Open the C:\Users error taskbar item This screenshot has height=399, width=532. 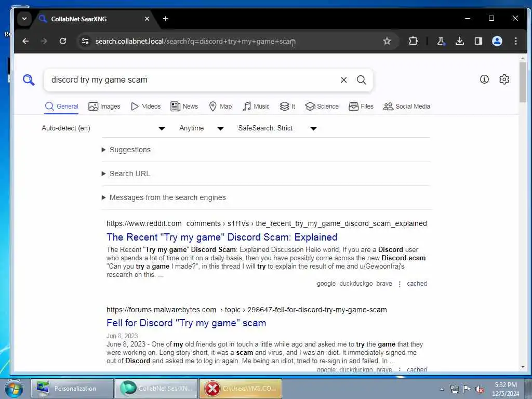[241, 389]
